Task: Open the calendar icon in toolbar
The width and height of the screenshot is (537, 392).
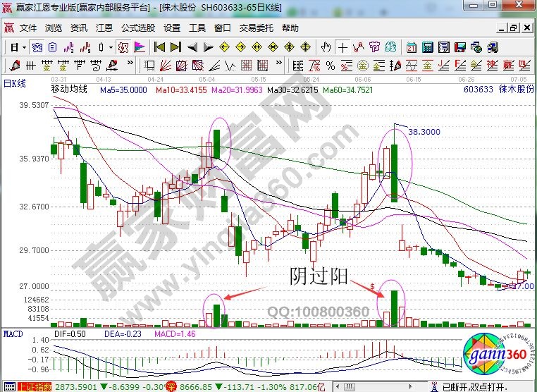Action: pos(412,47)
